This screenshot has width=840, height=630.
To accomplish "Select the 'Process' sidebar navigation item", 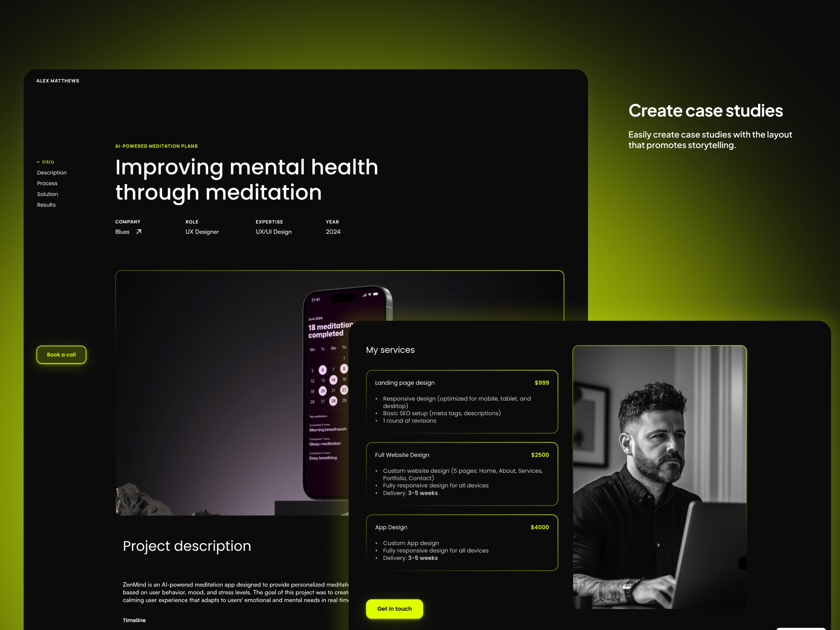I will coord(46,183).
